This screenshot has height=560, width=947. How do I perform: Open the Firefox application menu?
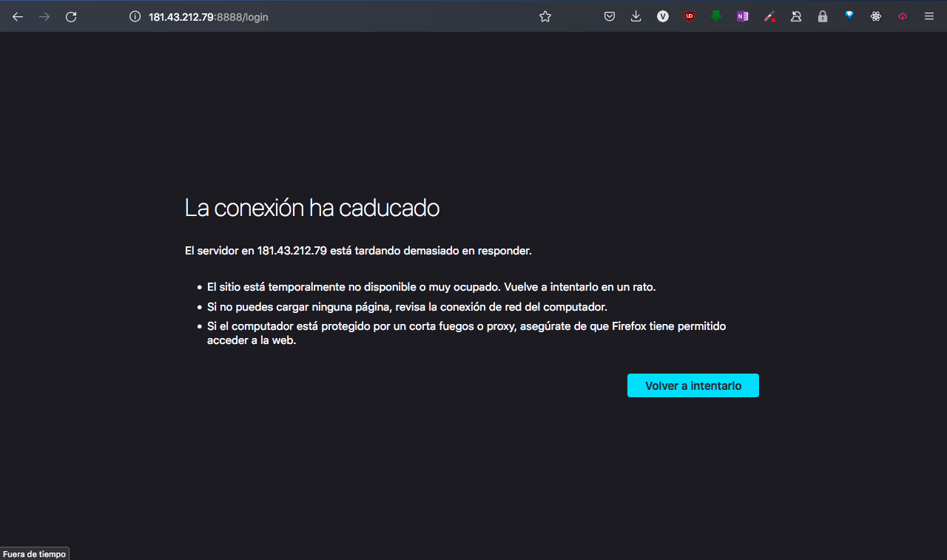point(929,16)
